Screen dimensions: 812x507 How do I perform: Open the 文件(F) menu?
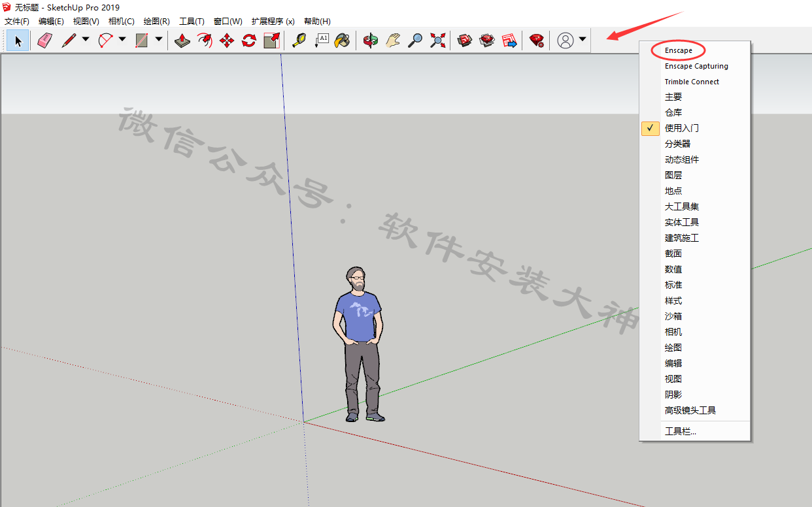17,21
